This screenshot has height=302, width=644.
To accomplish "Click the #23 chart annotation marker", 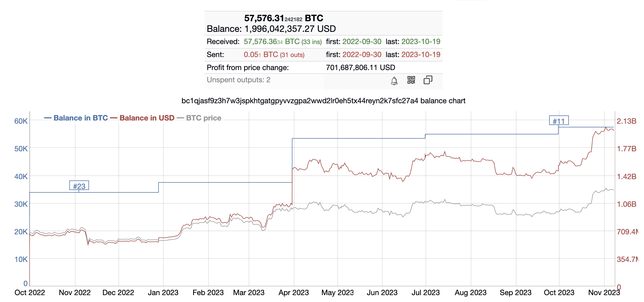I will coord(79,186).
